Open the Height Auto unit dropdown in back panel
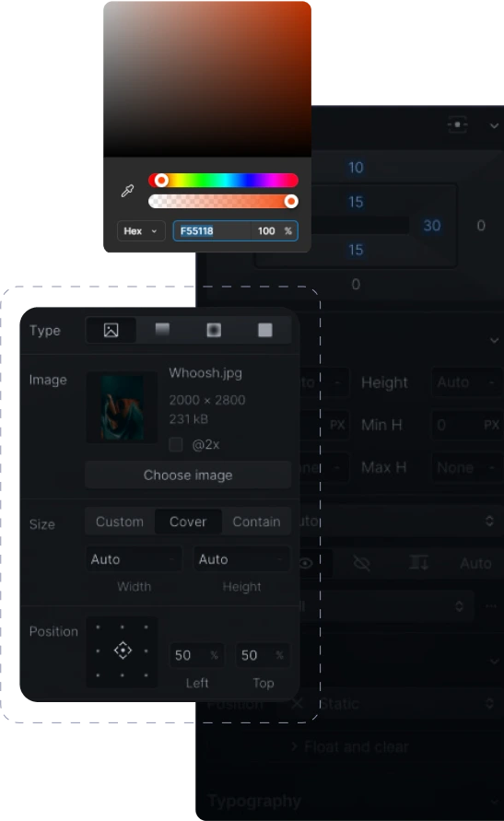Screen dimensions: 504x821 491,382
